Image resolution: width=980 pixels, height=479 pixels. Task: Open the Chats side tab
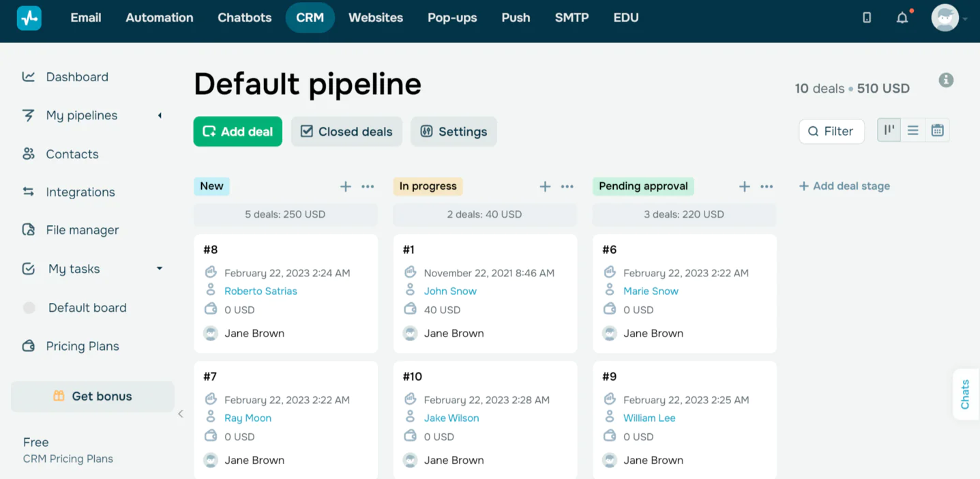966,394
